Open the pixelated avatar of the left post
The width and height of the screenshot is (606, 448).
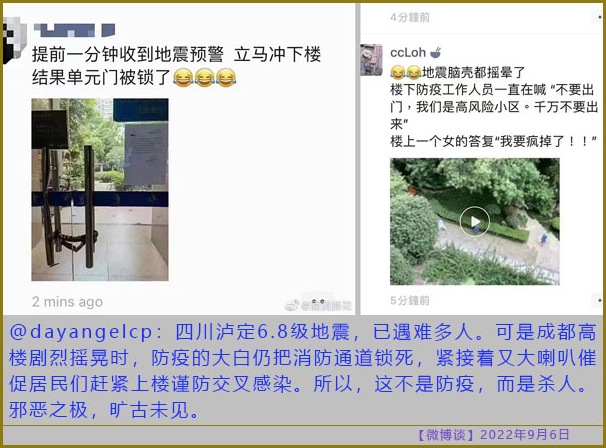click(14, 40)
